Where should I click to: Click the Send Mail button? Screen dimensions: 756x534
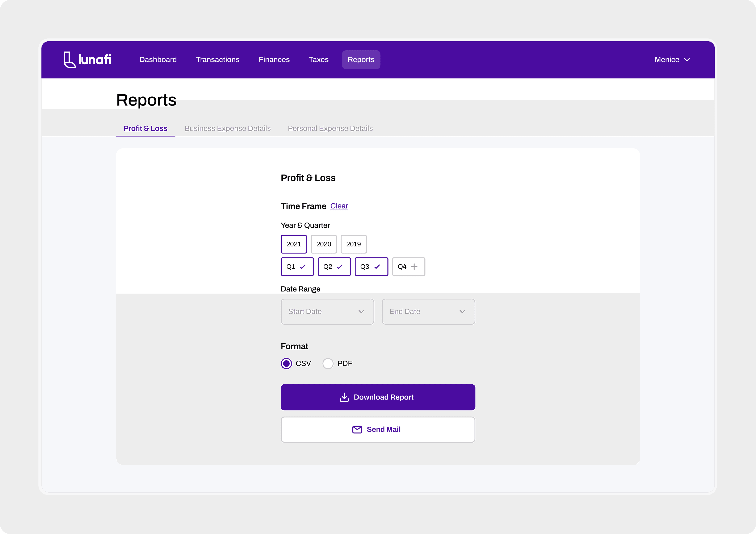378,430
